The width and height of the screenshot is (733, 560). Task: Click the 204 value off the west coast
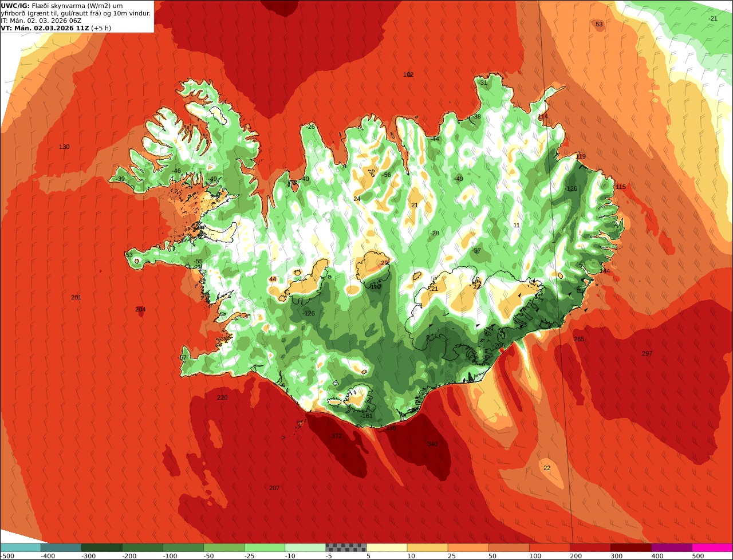click(x=140, y=310)
